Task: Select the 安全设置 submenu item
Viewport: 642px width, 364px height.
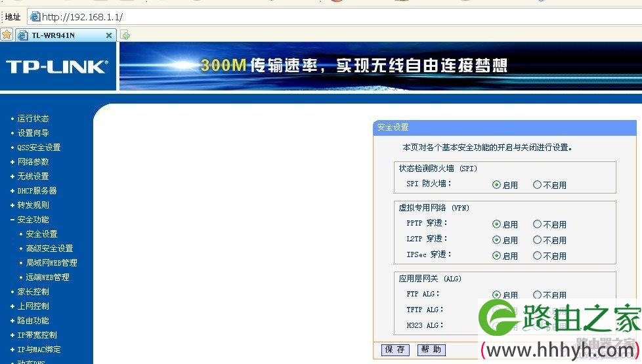Action: click(x=42, y=234)
